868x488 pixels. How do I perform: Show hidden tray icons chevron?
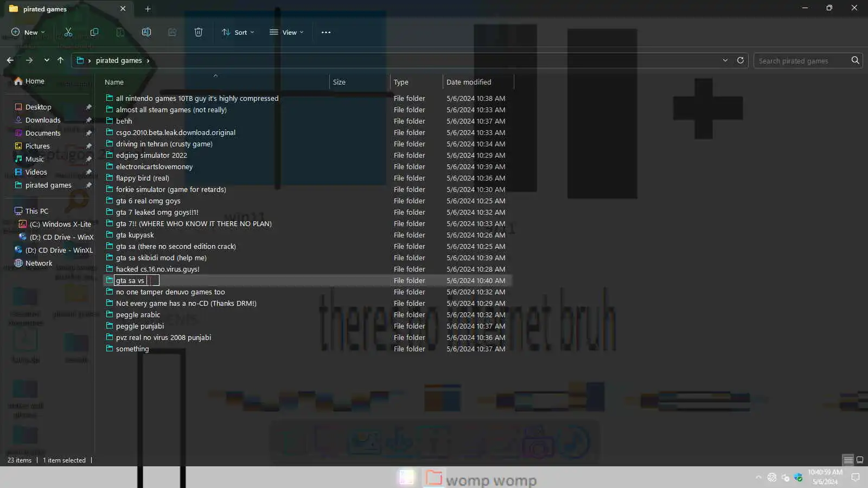pos(758,477)
